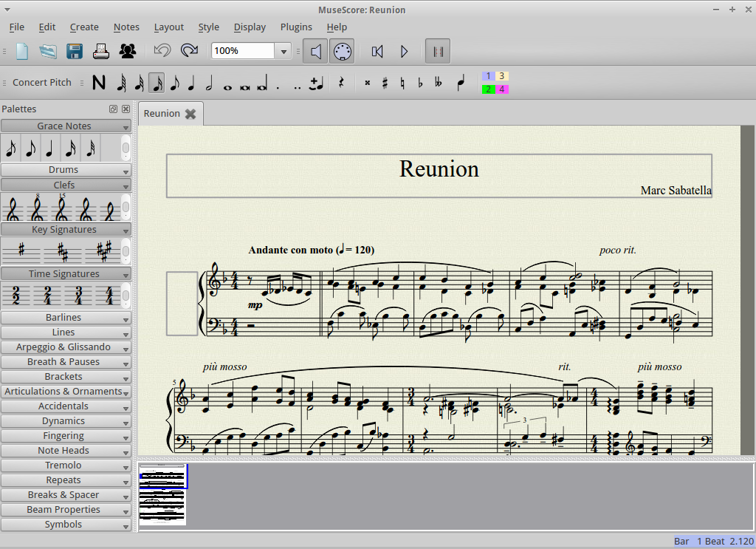Add a tie with the tie icon
This screenshot has width=756, height=549.
[x=316, y=83]
